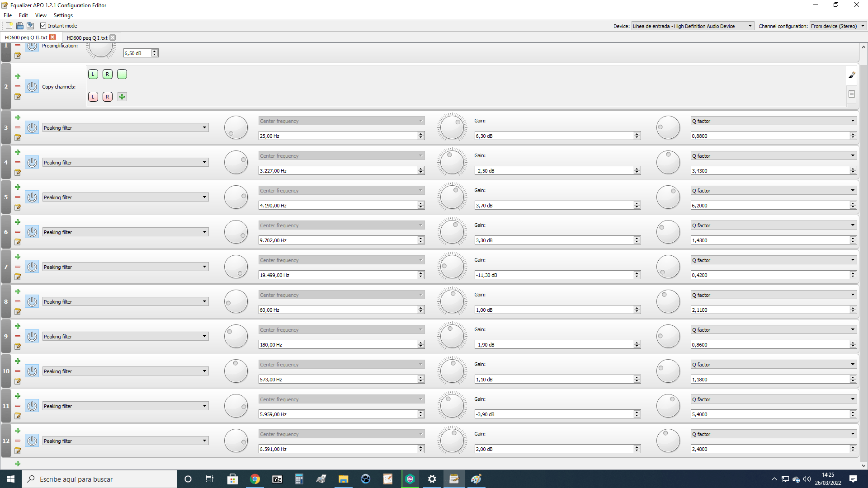
Task: Add a filter after row 12 with the plus icon
Action: pos(18,431)
